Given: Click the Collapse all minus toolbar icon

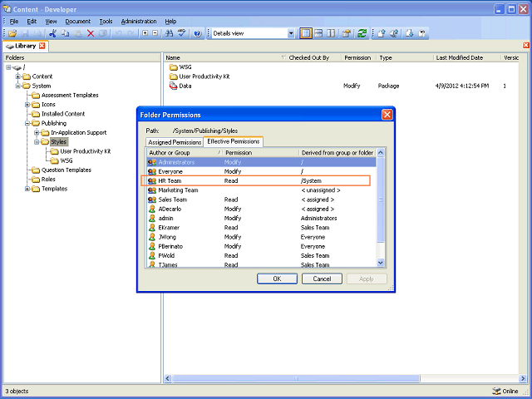Looking at the screenshot, I should [155, 33].
